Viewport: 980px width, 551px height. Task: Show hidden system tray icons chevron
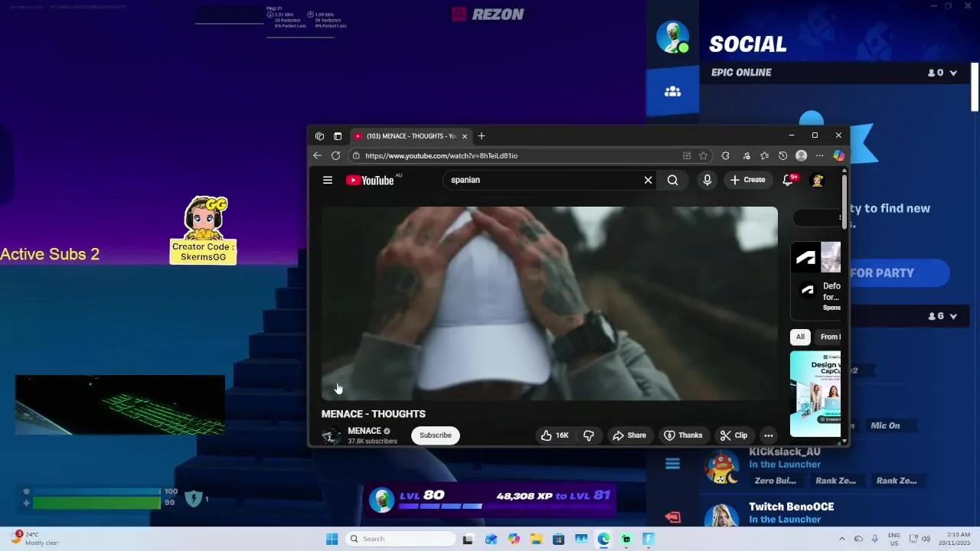[x=841, y=539]
